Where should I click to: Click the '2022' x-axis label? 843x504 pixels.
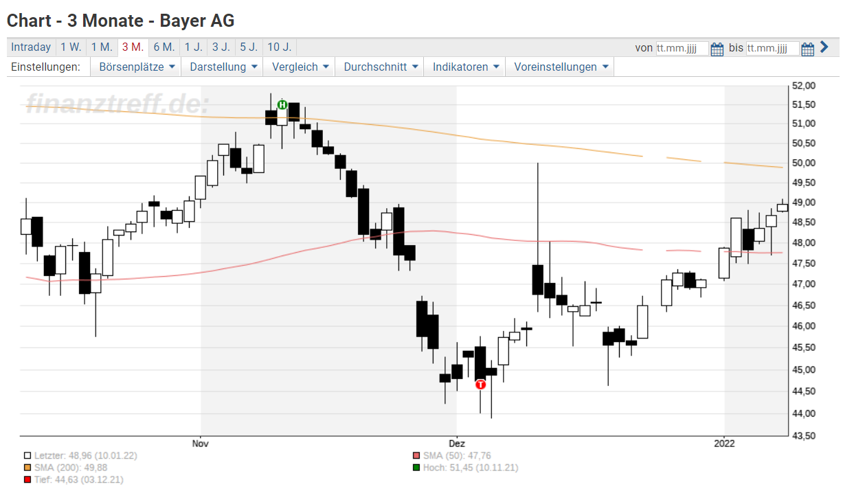724,444
